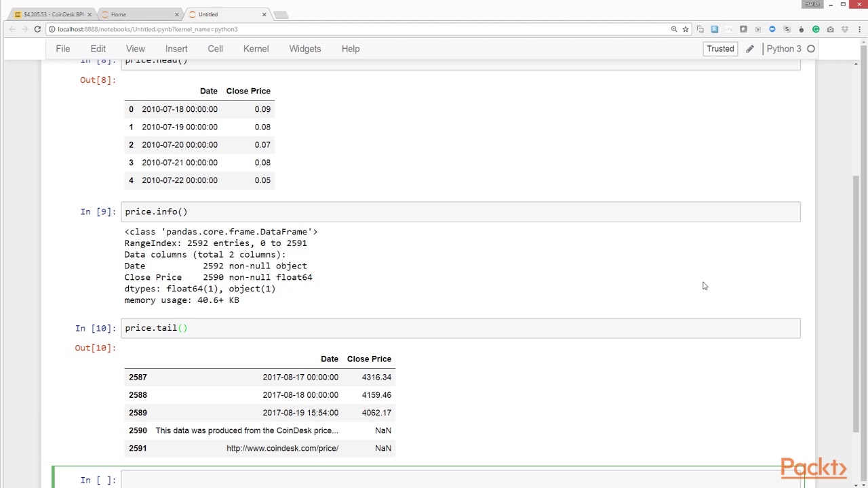Image resolution: width=868 pixels, height=488 pixels.
Task: Click the overlapping windows extension icon
Action: click(701, 29)
